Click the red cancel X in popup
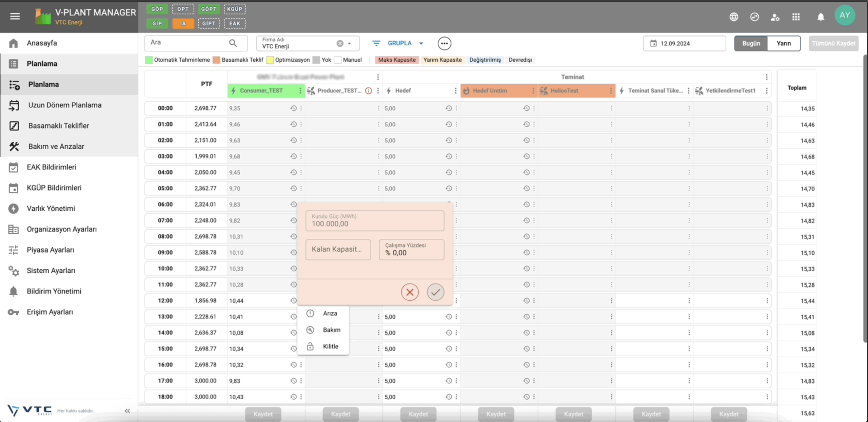The width and height of the screenshot is (868, 422). pos(410,292)
